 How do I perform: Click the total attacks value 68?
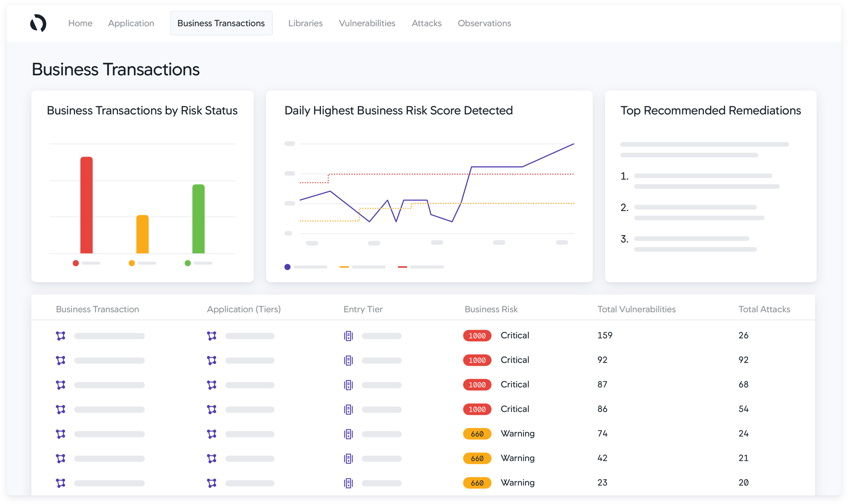(743, 385)
